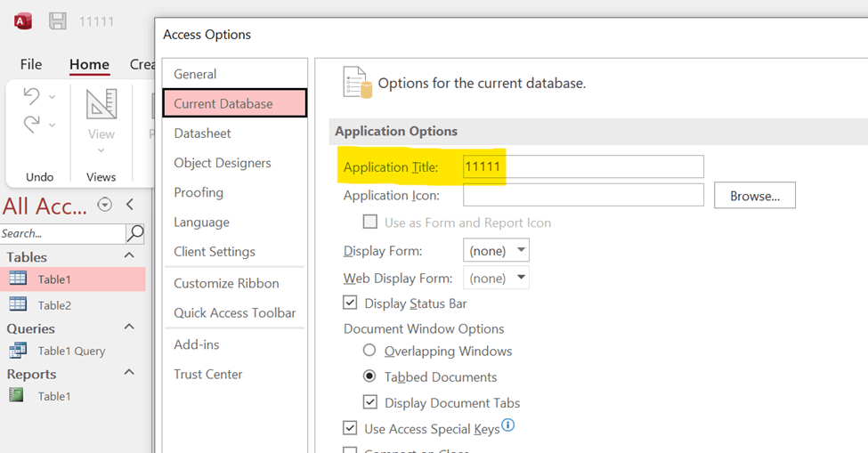
Task: Toggle Display Document Tabs checkbox
Action: (369, 401)
